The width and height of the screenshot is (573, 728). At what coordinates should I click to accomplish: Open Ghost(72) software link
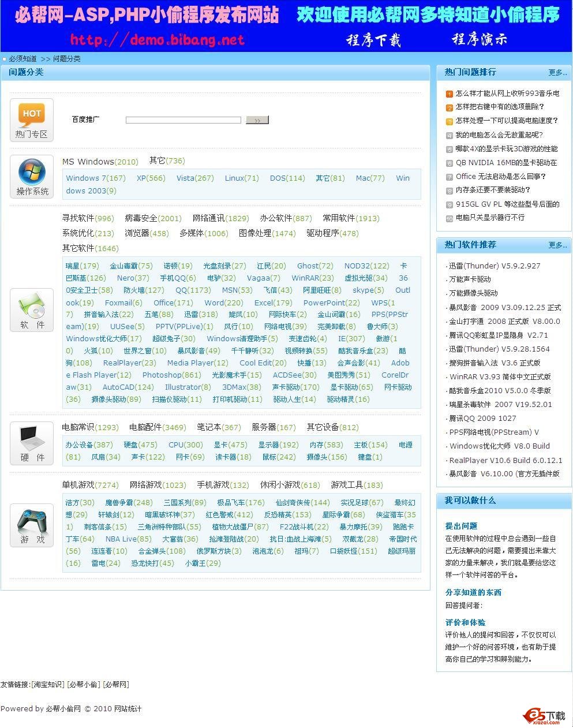pyautogui.click(x=315, y=266)
